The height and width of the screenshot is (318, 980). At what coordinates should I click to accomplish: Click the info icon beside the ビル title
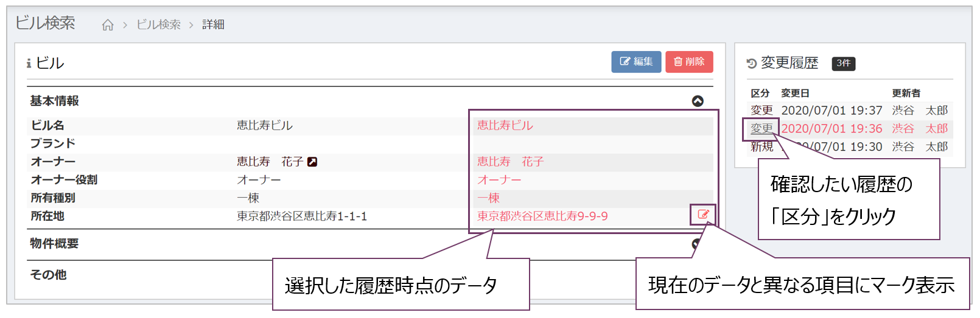(x=29, y=63)
